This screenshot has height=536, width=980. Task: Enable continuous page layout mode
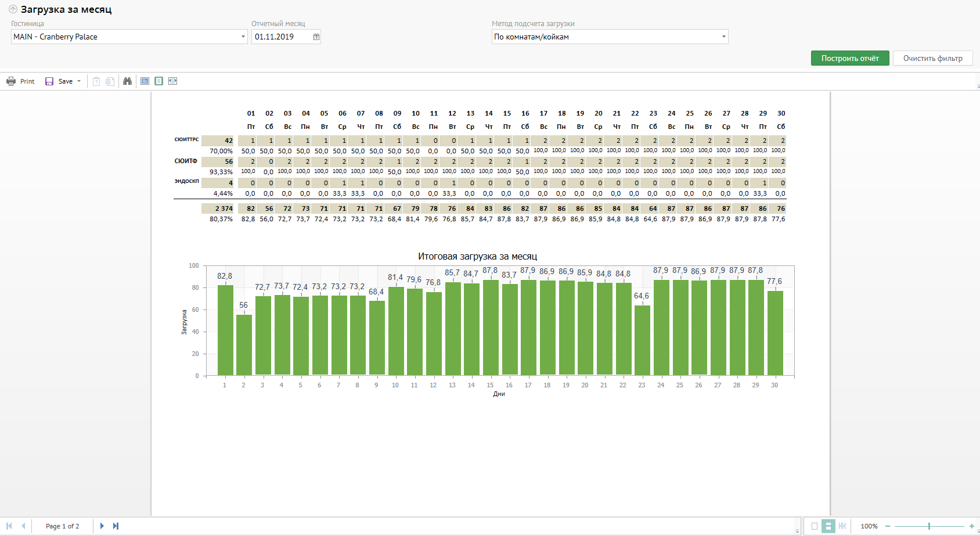(x=828, y=526)
